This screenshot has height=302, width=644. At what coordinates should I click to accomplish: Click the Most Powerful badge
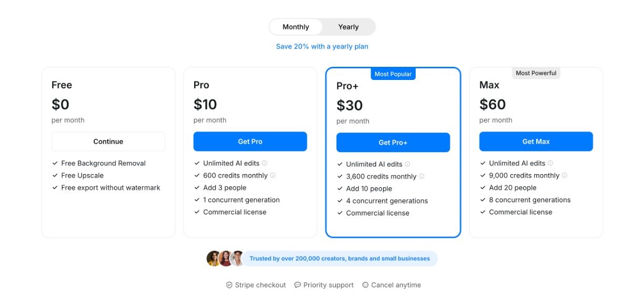(x=536, y=73)
